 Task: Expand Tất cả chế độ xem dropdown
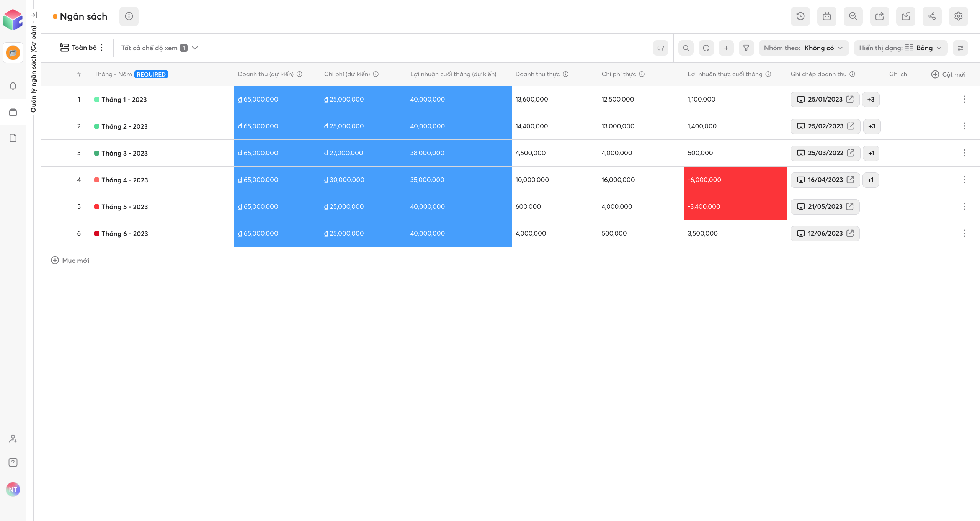160,48
